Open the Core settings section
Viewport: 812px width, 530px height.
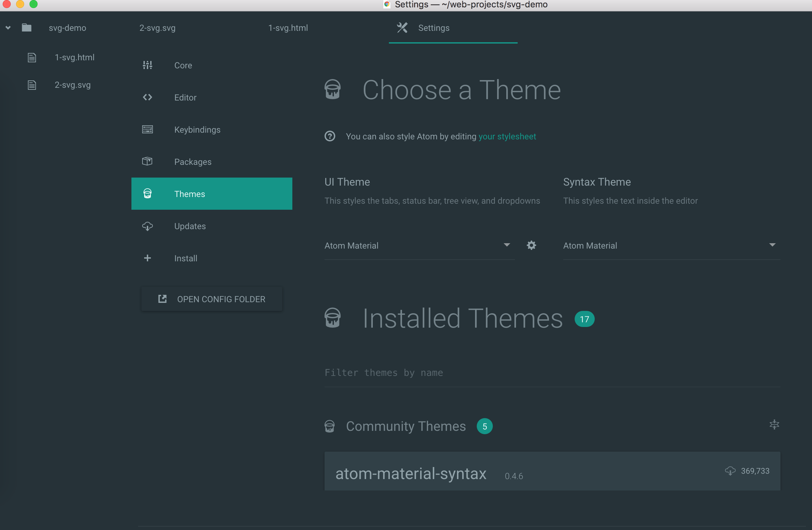click(x=212, y=65)
